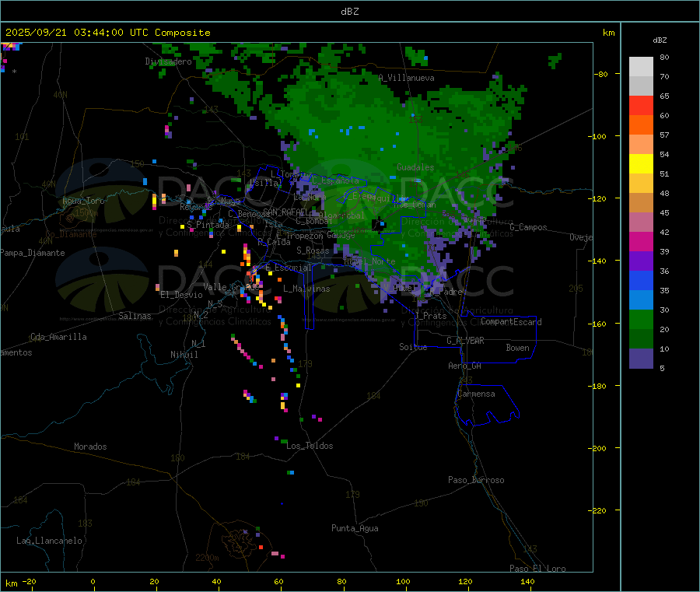The width and height of the screenshot is (700, 592).
Task: Click the Soitue location label
Action: [413, 347]
